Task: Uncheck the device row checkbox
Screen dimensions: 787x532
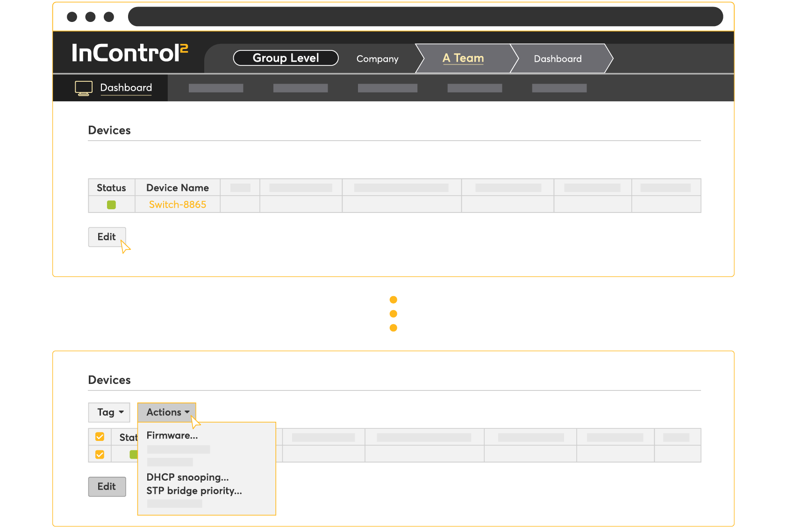Action: tap(100, 454)
